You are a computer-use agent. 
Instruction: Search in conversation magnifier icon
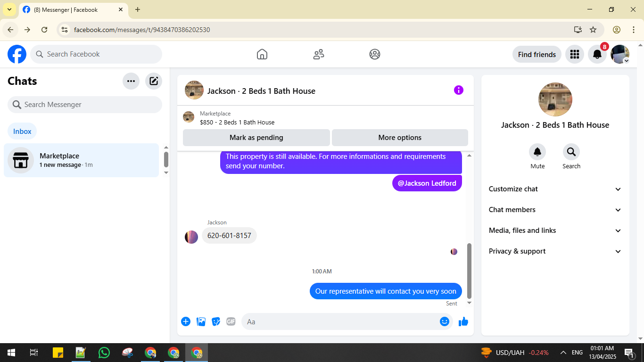571,152
